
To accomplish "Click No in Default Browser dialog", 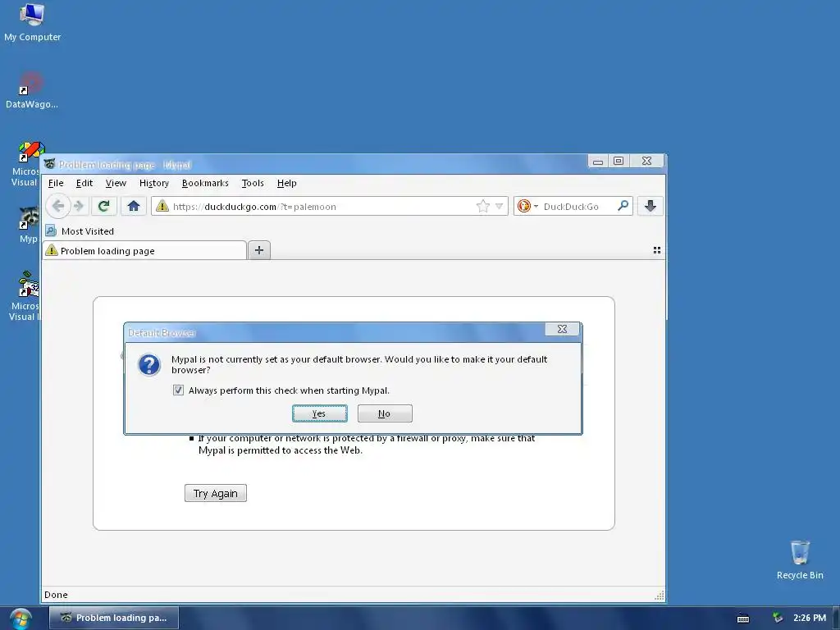I will point(385,413).
